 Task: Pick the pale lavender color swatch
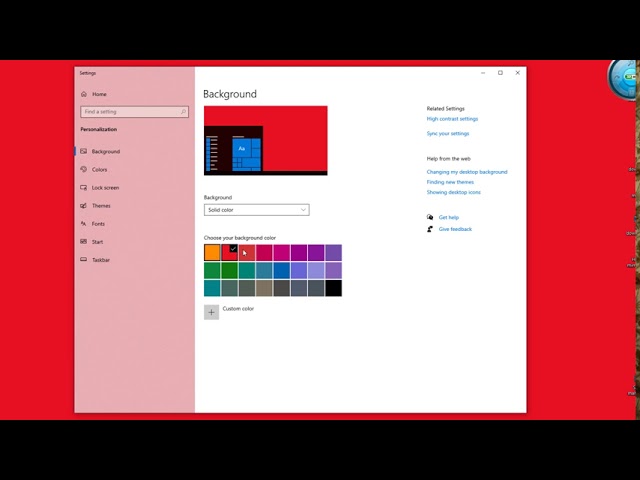[316, 270]
